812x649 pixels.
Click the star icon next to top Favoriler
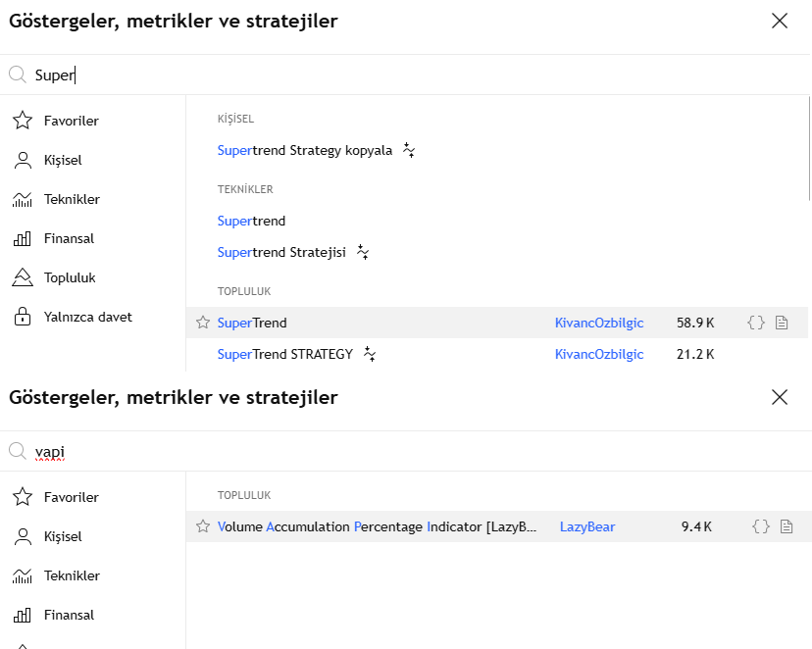(23, 120)
